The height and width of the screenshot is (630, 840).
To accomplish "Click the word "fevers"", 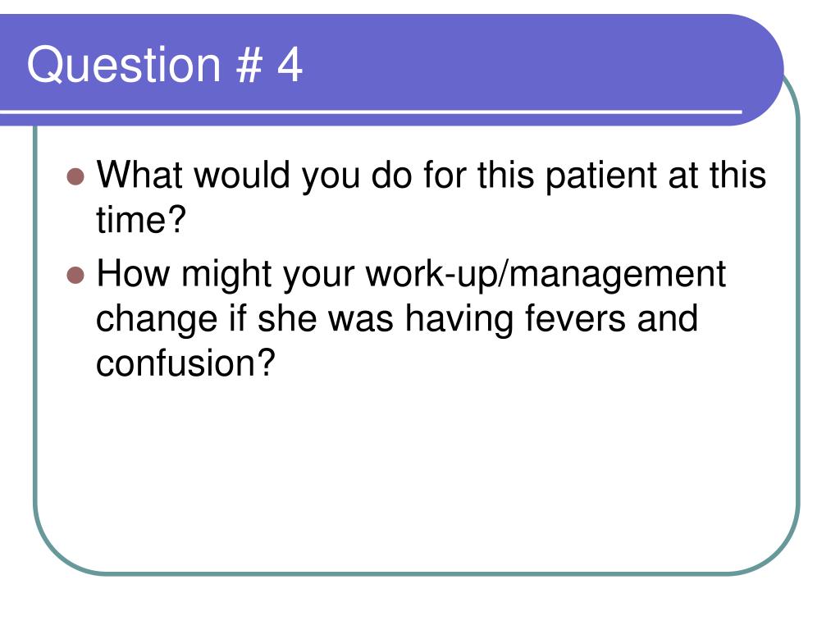I will pyautogui.click(x=575, y=318).
